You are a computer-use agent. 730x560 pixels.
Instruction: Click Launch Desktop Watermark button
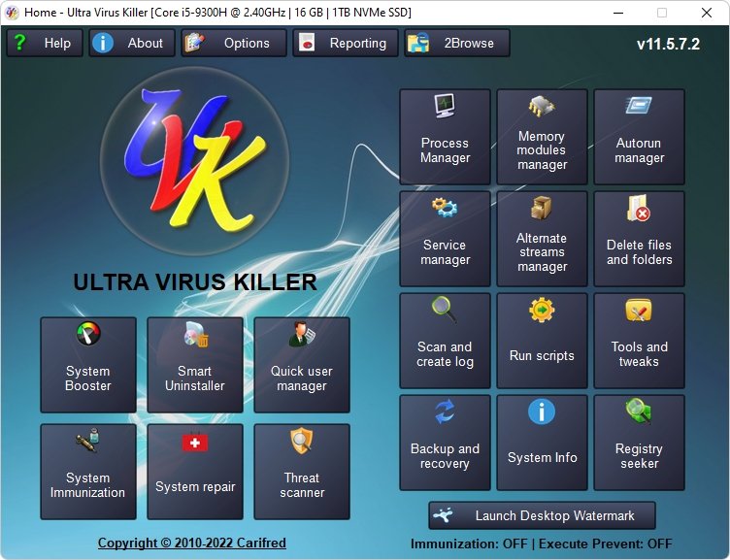coord(542,515)
